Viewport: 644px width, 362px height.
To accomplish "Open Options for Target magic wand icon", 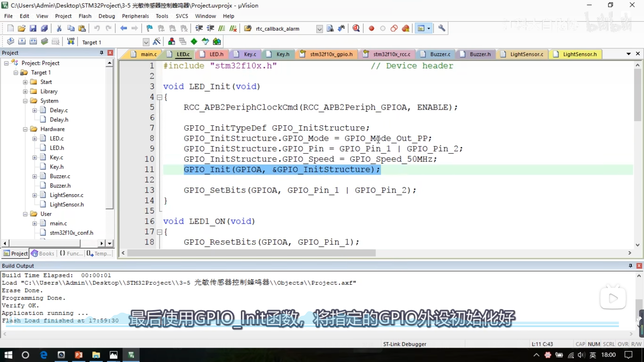I will coord(156,41).
